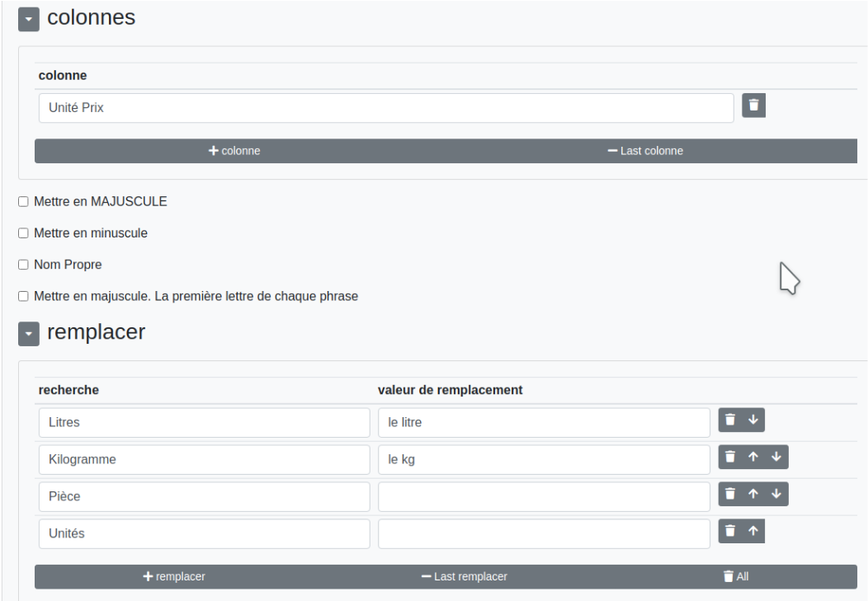This screenshot has height=601, width=868.
Task: Collapse the remplacer section
Action: tap(29, 334)
